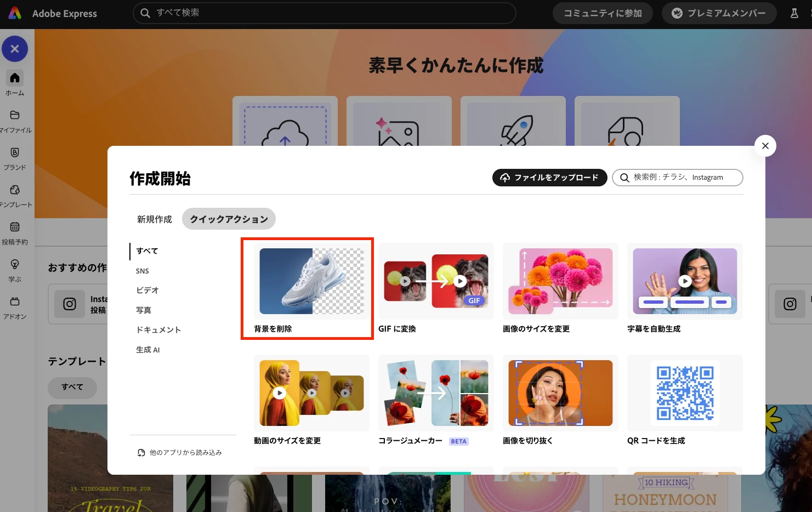Open アドオン in the sidebar
The image size is (812, 512).
pos(15,308)
